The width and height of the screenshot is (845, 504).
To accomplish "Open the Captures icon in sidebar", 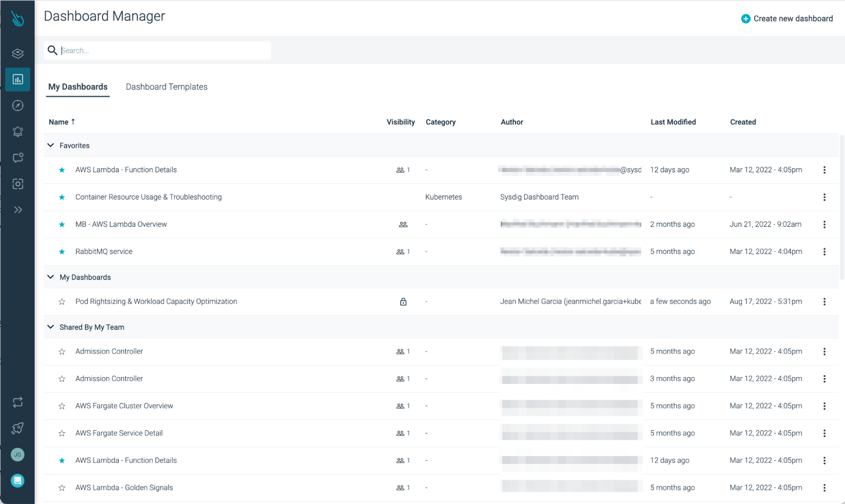I will tap(18, 184).
